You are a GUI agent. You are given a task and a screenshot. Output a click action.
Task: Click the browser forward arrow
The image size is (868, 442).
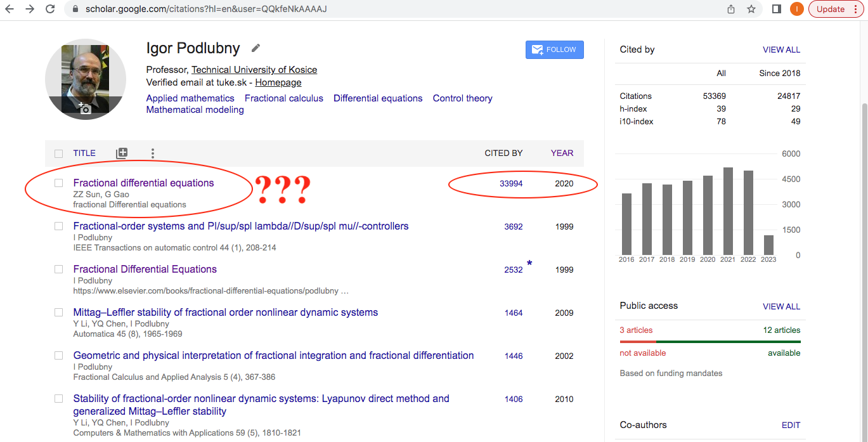(x=29, y=10)
